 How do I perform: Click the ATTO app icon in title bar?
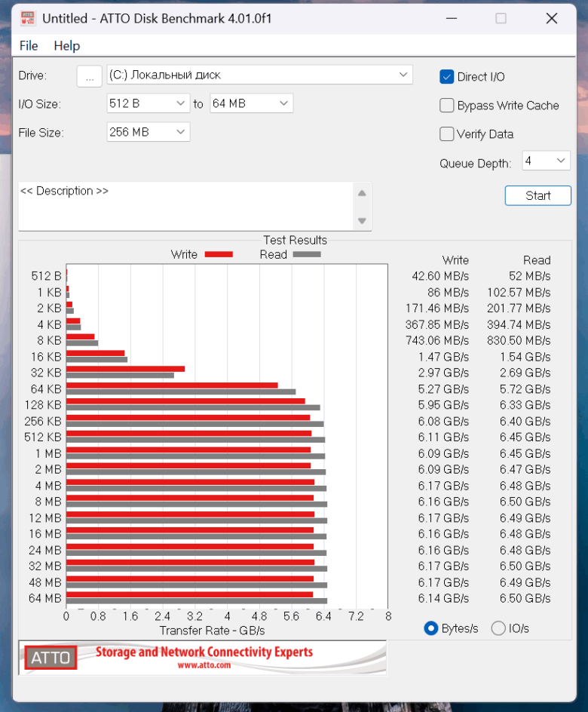(28, 18)
